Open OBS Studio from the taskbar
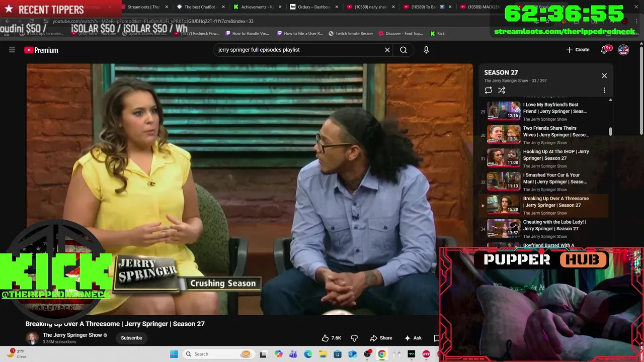This screenshot has height=362, width=644. point(367,354)
